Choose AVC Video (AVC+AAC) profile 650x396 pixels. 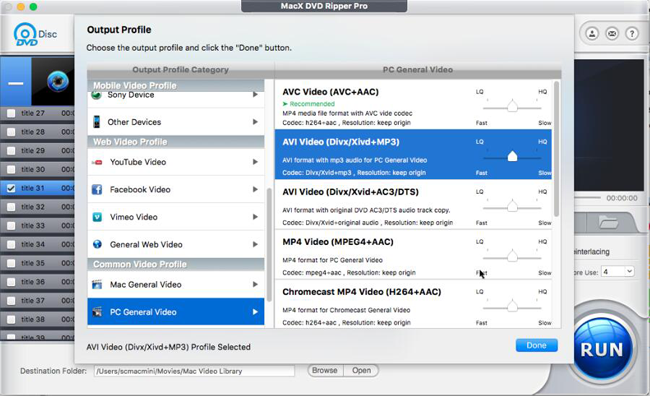[x=413, y=104]
